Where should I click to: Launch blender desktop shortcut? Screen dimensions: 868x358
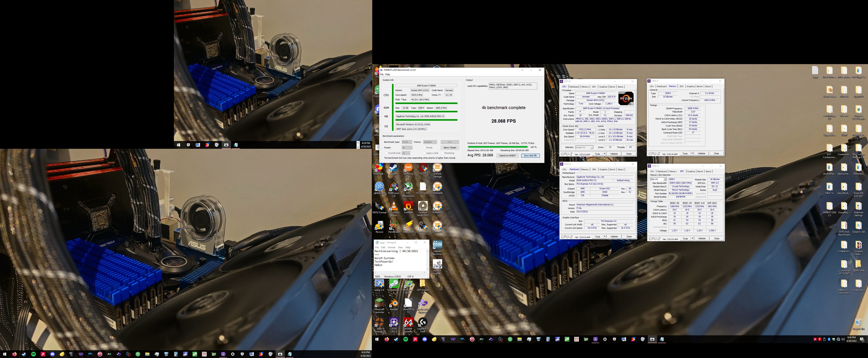click(394, 305)
